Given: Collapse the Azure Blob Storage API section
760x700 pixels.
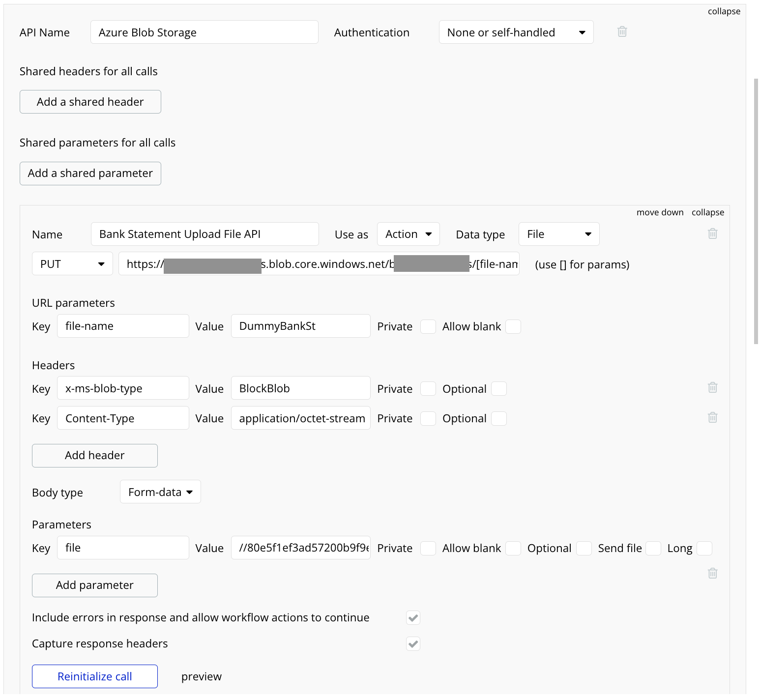Looking at the screenshot, I should pos(724,11).
